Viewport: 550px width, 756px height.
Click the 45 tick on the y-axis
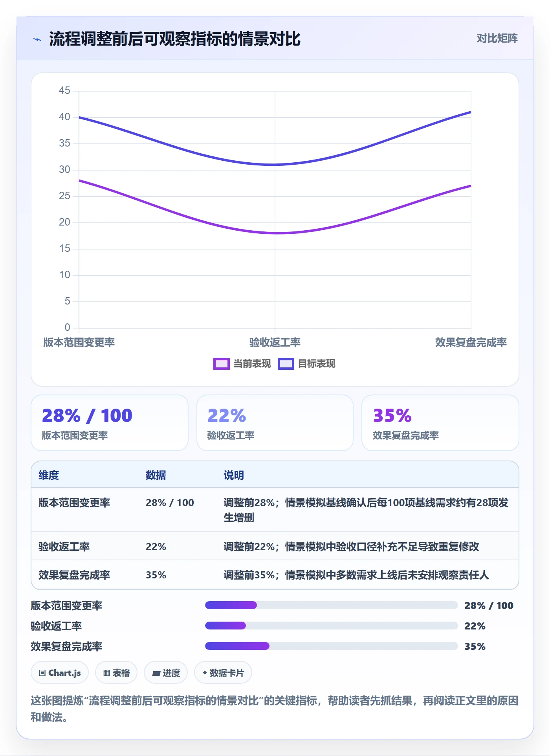click(64, 91)
